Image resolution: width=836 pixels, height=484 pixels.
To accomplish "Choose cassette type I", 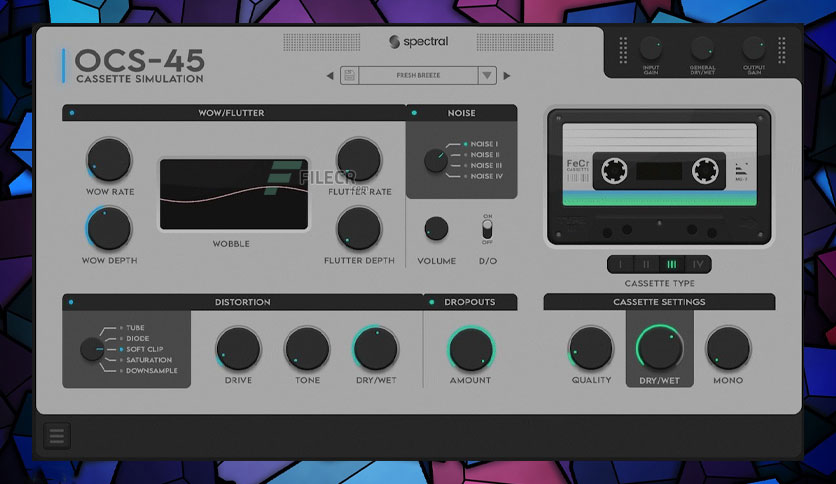I will point(621,264).
